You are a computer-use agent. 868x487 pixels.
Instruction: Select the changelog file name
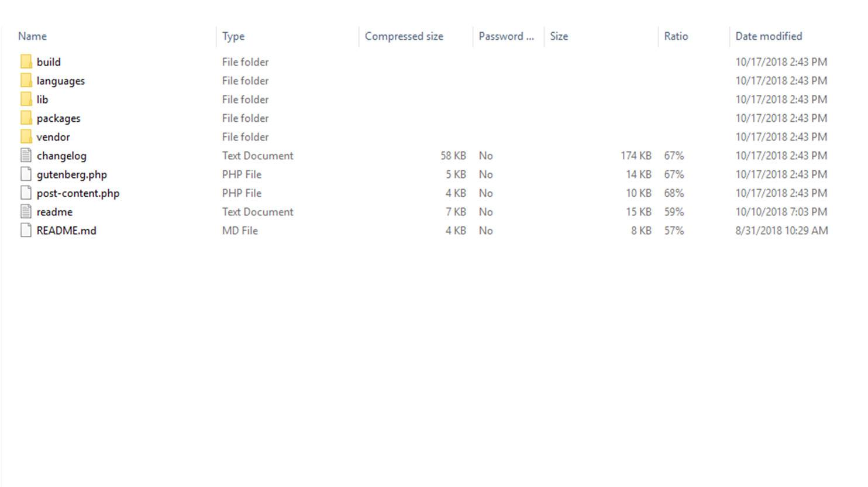pos(61,156)
